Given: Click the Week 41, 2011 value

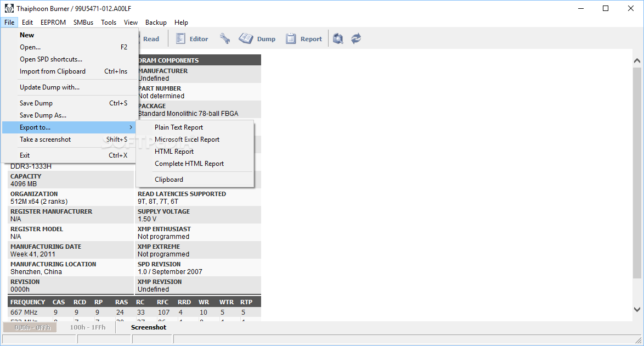Looking at the screenshot, I should [x=33, y=254].
